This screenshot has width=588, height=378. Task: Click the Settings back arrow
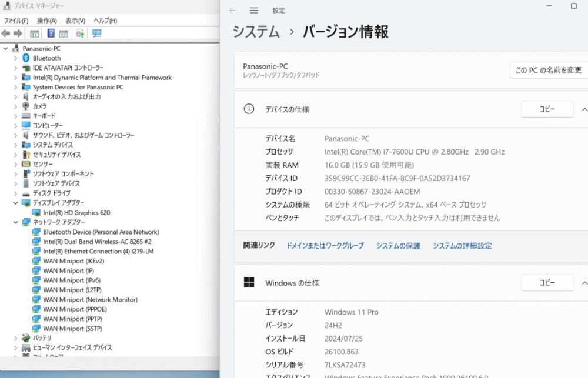click(232, 11)
